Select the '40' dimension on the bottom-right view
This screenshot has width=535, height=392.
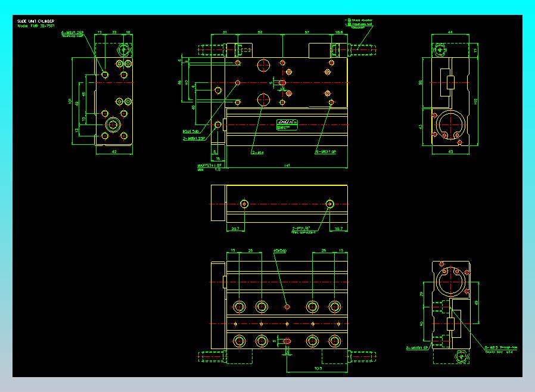pos(421,323)
